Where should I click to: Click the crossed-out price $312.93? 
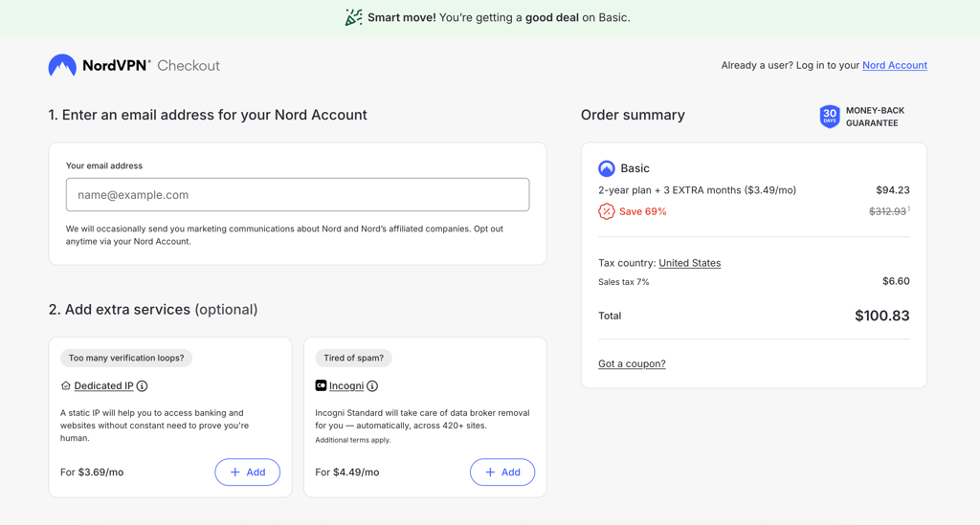pos(887,211)
